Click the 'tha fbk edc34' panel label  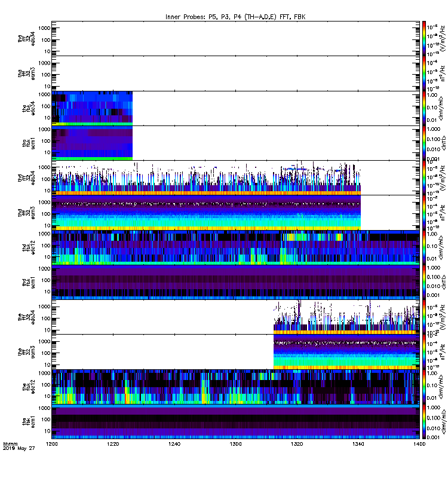point(29,109)
